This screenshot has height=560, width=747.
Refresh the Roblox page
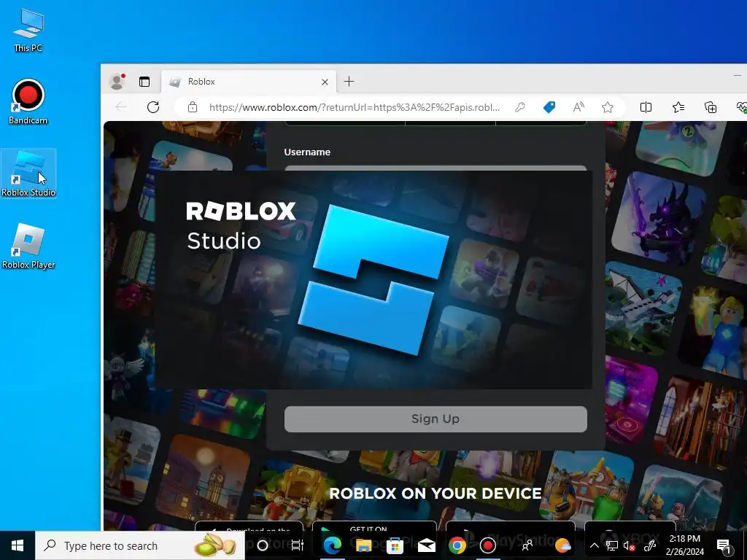[x=153, y=107]
